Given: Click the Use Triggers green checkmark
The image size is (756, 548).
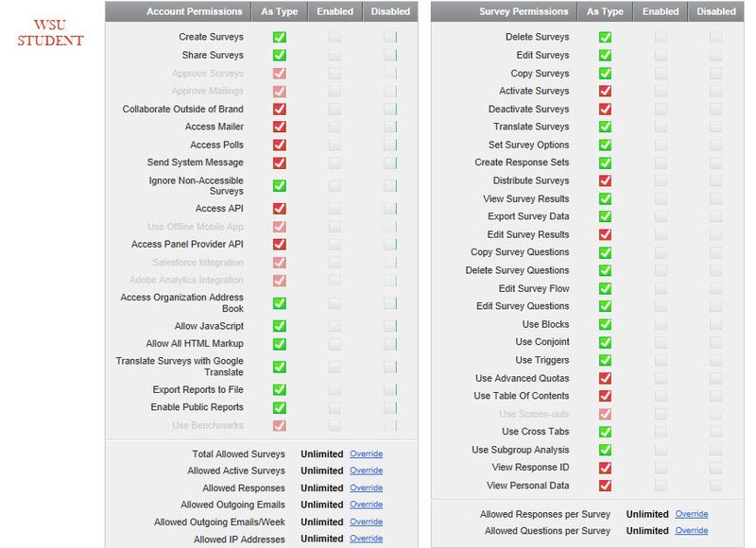Looking at the screenshot, I should click(605, 360).
